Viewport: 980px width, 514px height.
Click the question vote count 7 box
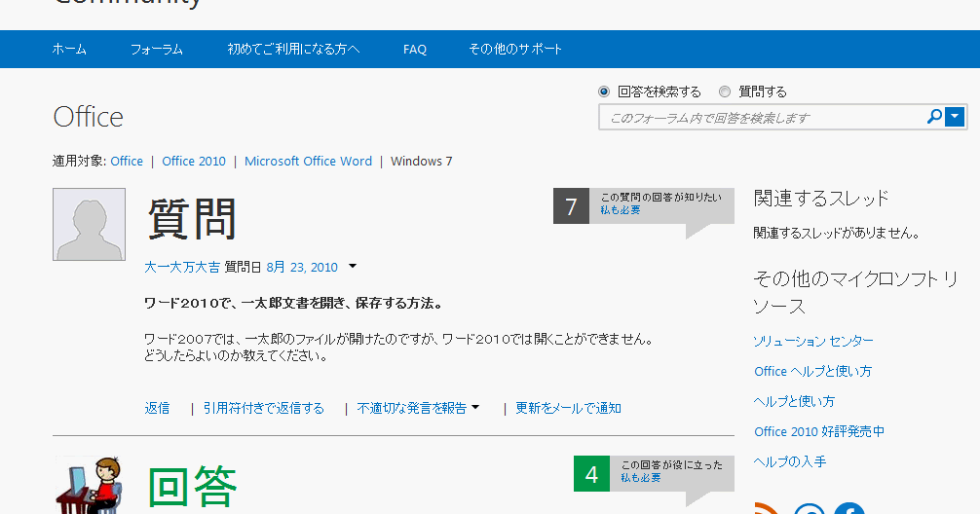571,206
